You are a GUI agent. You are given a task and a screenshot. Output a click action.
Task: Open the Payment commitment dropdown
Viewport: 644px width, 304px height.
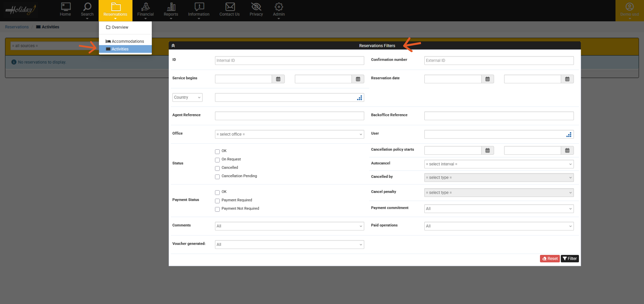pos(499,209)
